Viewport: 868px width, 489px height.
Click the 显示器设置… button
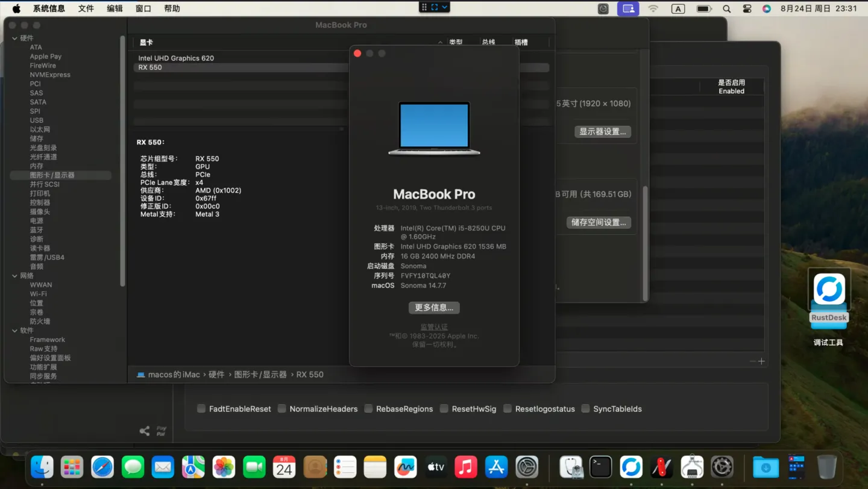pos(602,131)
